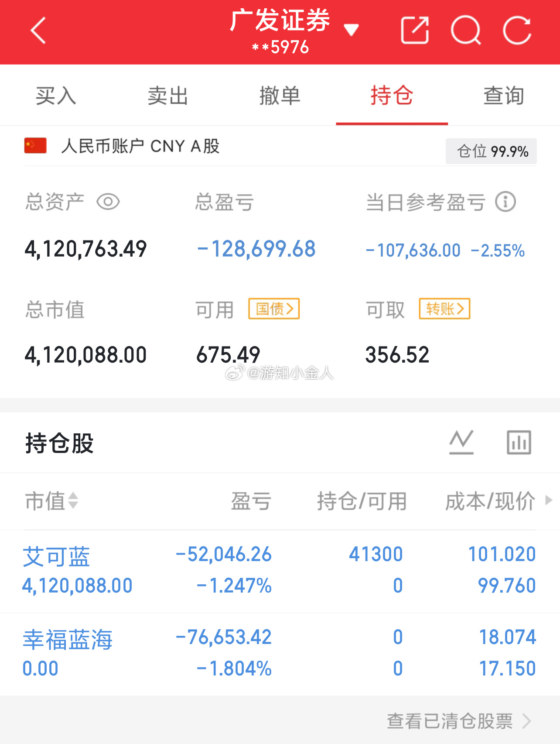The image size is (560, 744).
Task: Tap the China flag icon for 人民币账户
Action: pyautogui.click(x=35, y=146)
